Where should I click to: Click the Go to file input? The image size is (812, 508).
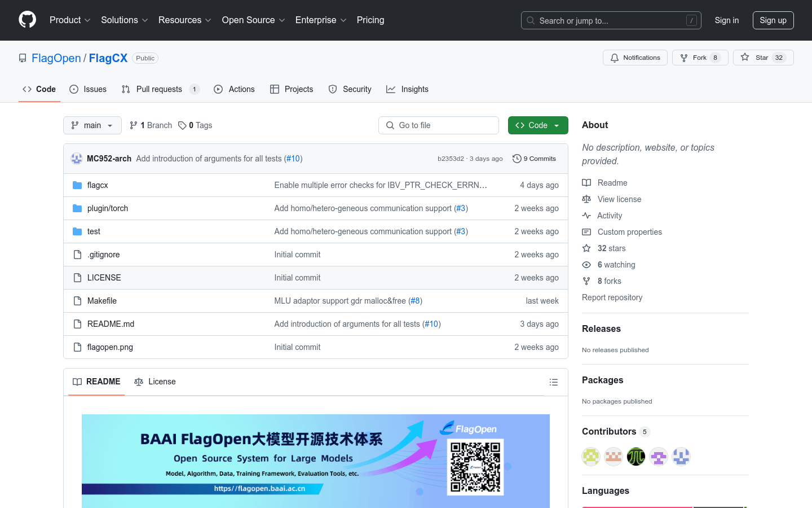point(439,125)
